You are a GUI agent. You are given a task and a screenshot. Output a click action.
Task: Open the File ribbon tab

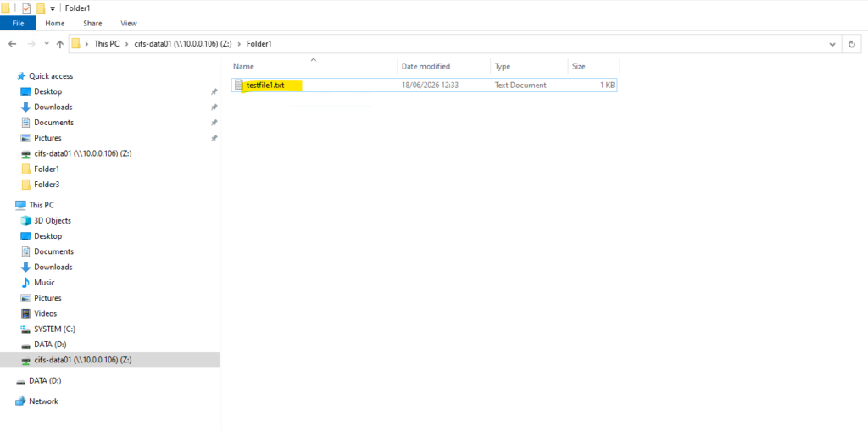[x=18, y=23]
